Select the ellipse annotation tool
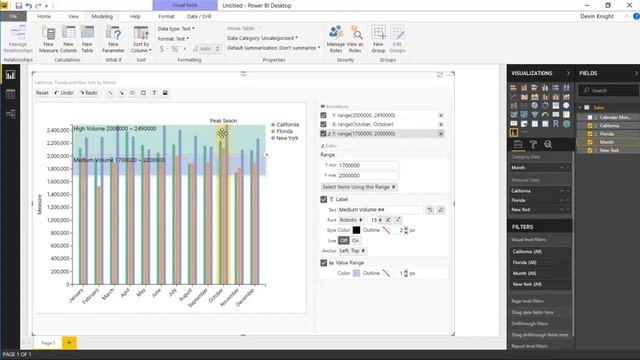This screenshot has width=640, height=360. 132,93
